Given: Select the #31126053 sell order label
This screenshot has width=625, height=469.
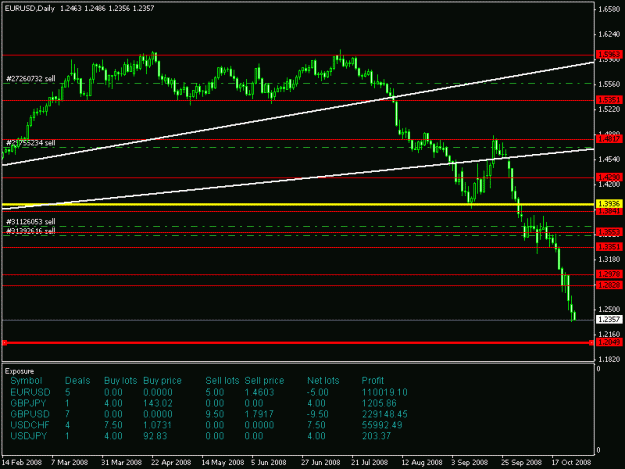Looking at the screenshot, I should click(31, 222).
